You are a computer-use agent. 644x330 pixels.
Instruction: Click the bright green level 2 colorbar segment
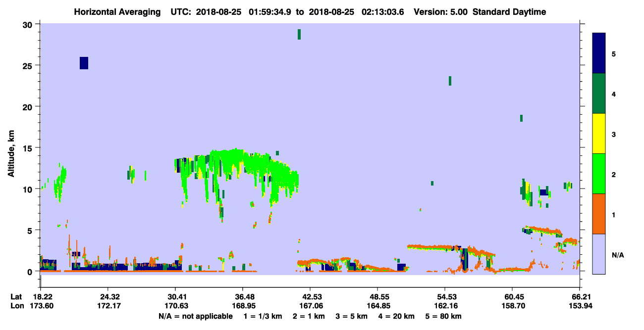599,174
